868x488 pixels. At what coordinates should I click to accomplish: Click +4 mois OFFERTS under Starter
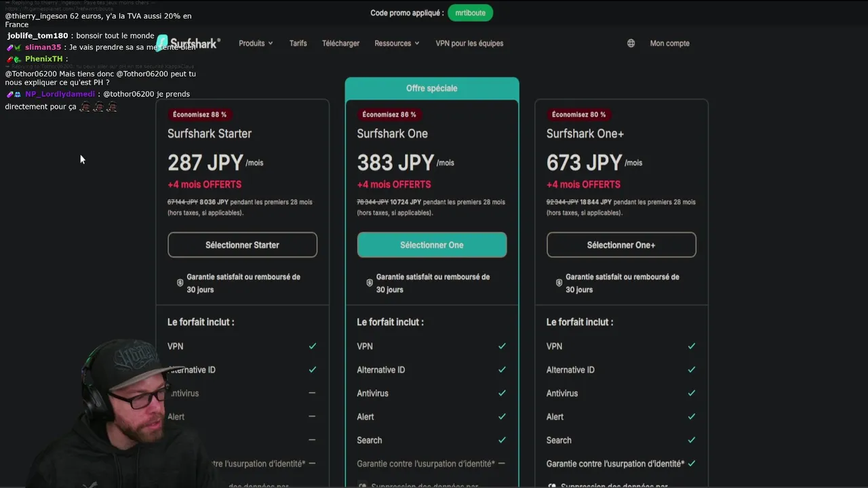click(204, 184)
